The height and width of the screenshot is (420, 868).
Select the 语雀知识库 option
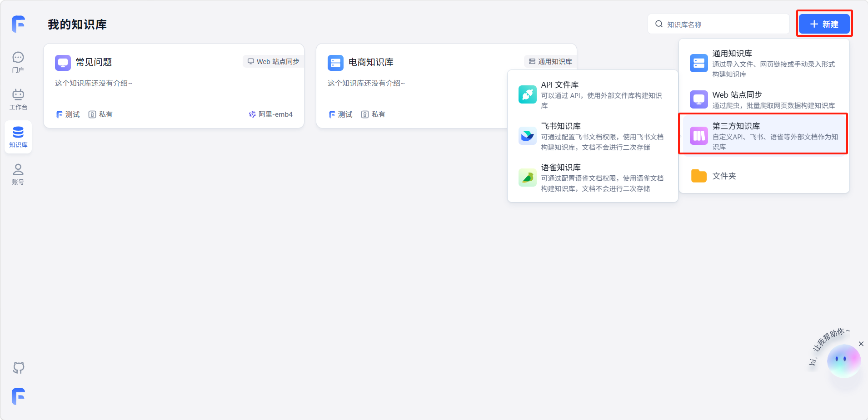coord(592,177)
